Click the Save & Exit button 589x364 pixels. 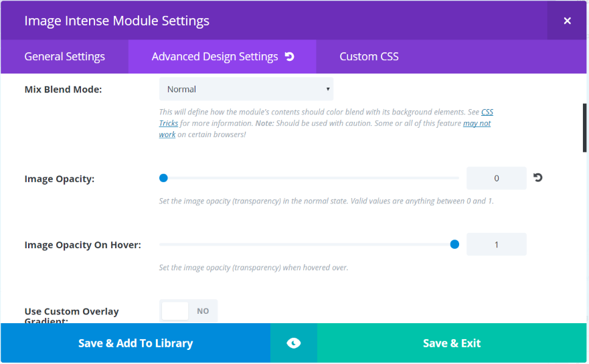coord(452,343)
